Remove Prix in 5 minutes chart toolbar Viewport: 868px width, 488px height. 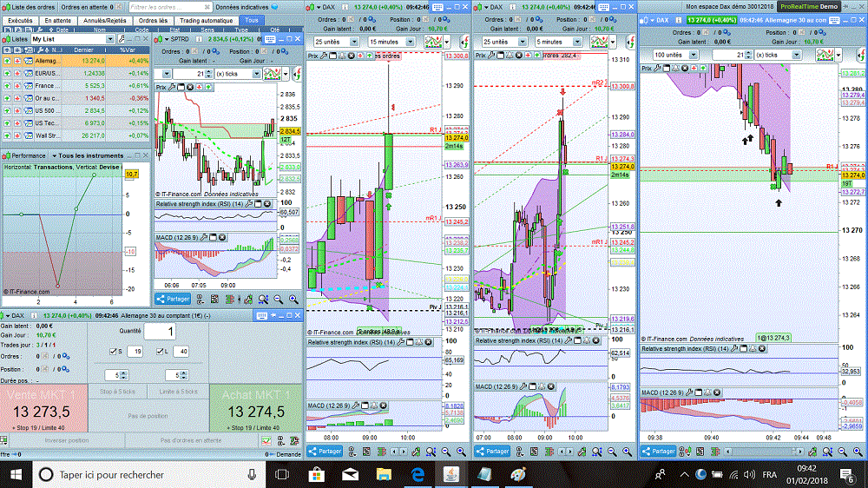tap(519, 56)
